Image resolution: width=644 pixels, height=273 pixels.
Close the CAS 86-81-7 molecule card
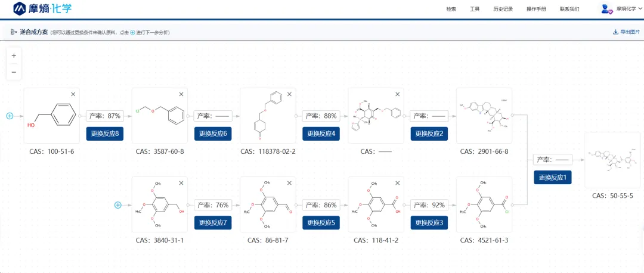(x=290, y=183)
